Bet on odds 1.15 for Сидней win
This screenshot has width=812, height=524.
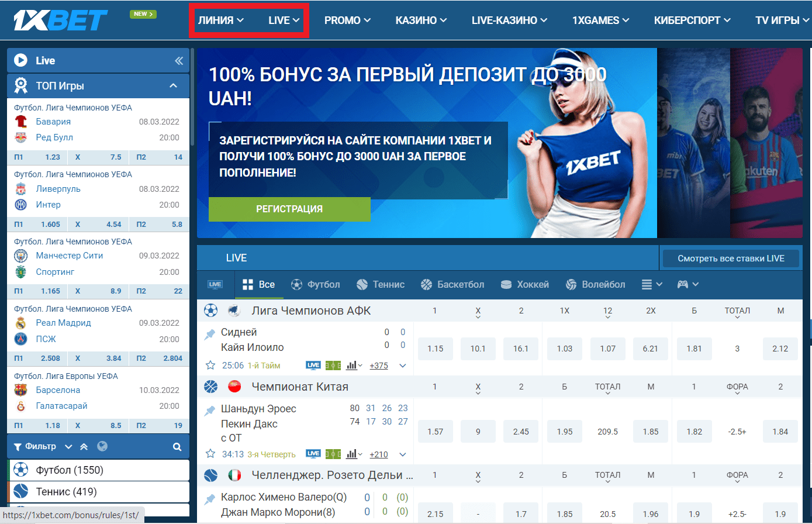tap(436, 349)
